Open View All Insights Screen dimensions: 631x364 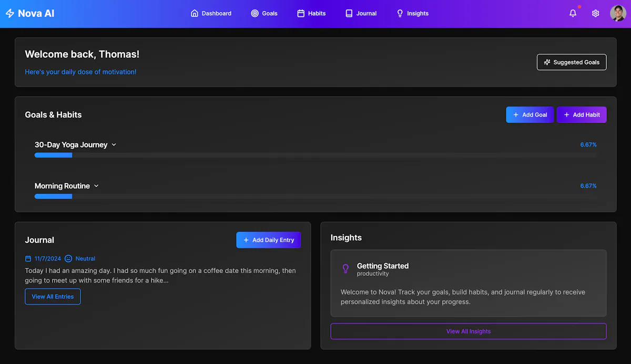[x=469, y=331]
